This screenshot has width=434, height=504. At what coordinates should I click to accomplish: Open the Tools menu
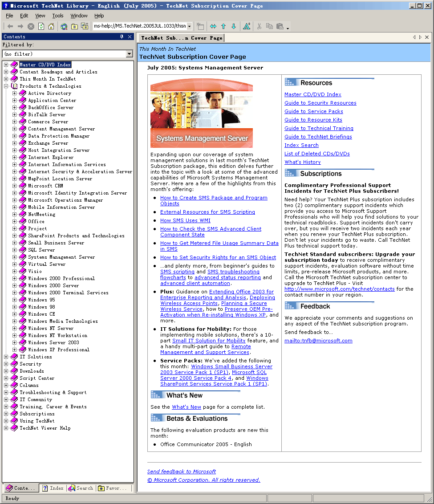point(58,16)
